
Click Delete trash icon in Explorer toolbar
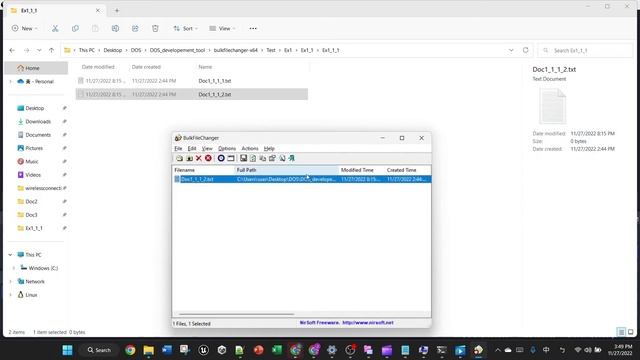pos(155,29)
